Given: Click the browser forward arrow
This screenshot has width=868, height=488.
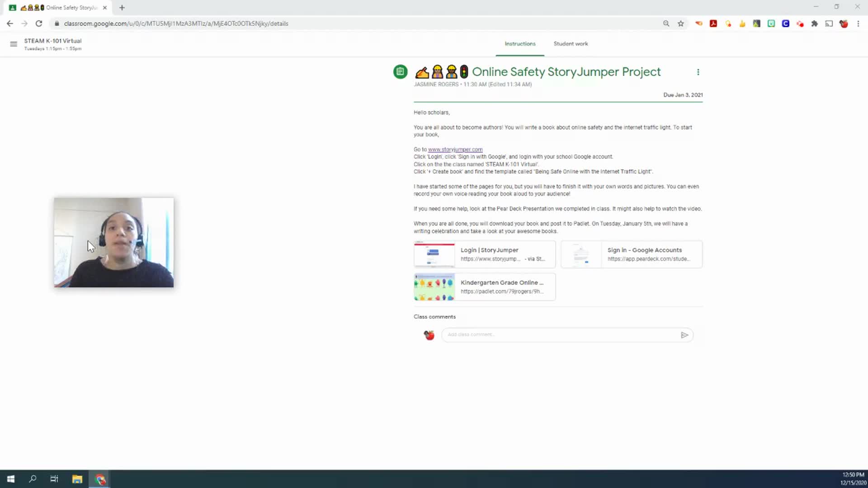Looking at the screenshot, I should click(24, 23).
